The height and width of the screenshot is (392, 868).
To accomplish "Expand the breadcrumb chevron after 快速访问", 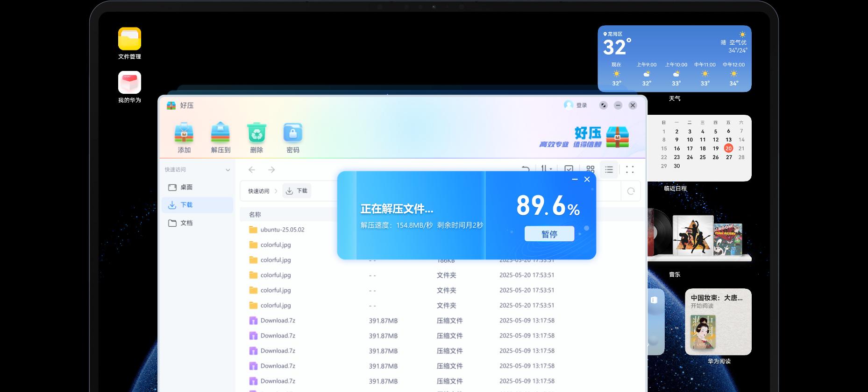I will coord(276,191).
